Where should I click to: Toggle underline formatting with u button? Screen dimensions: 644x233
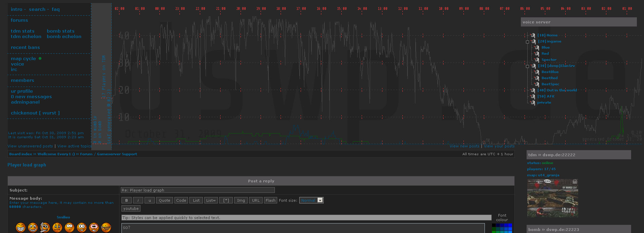coord(150,200)
